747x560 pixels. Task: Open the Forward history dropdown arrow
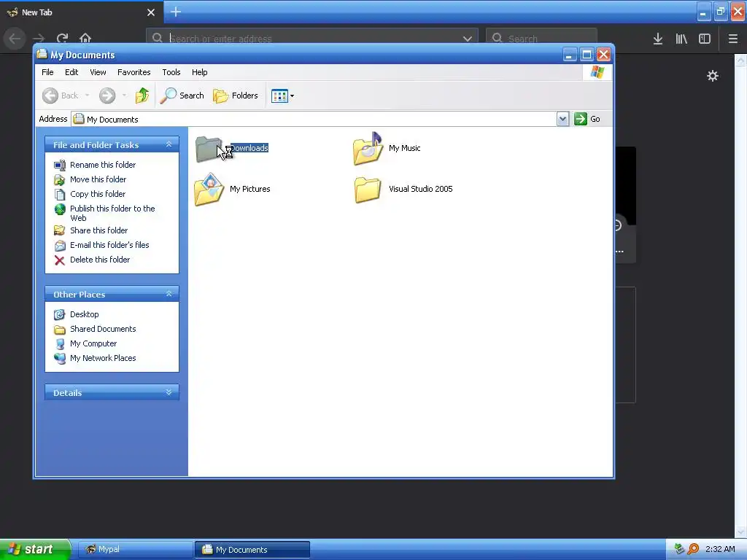124,96
